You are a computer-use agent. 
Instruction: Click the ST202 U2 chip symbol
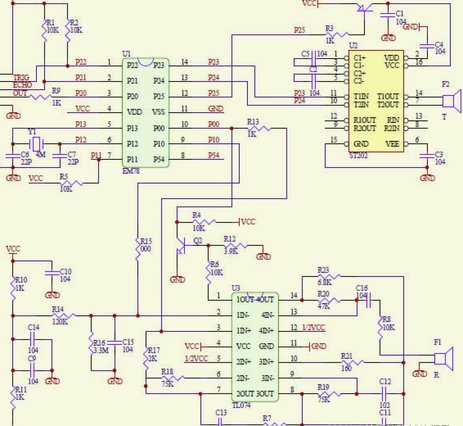pos(376,101)
